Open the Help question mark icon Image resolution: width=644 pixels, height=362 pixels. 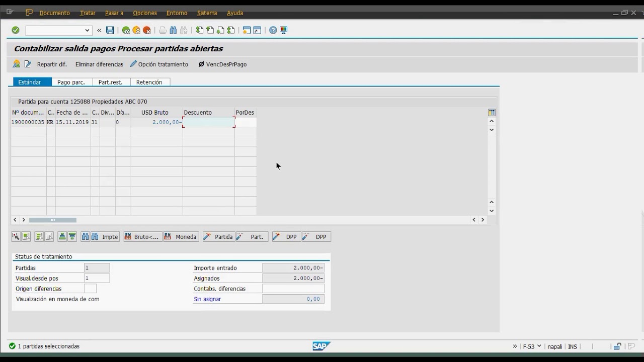coord(273,30)
